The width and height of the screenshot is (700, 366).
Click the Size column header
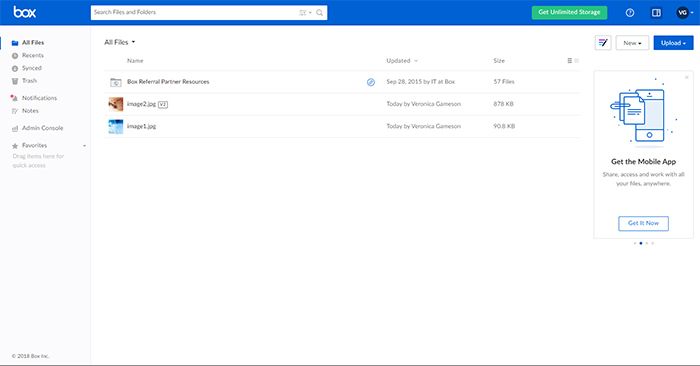click(x=499, y=61)
